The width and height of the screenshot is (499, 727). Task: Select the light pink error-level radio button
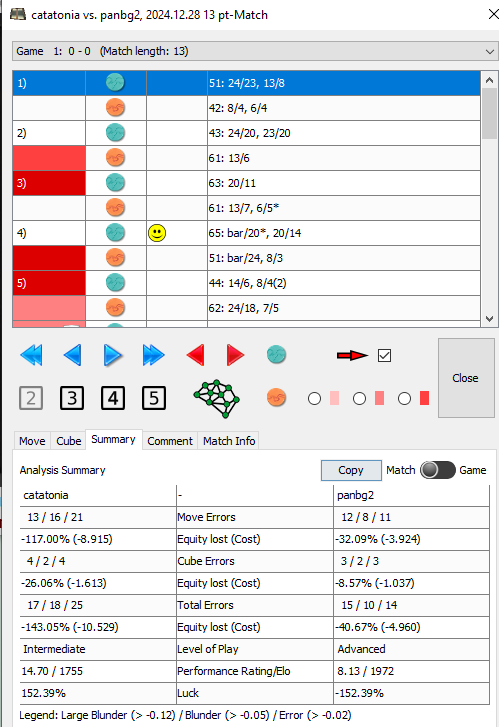pyautogui.click(x=314, y=398)
